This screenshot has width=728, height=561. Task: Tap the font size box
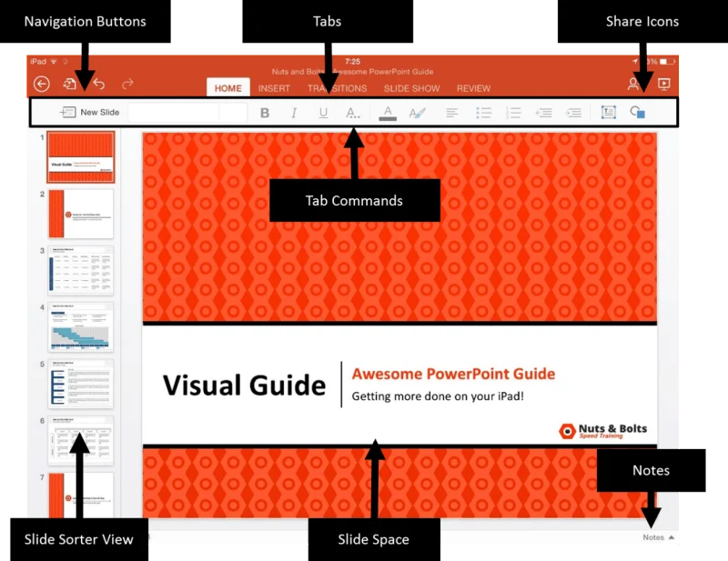point(233,113)
